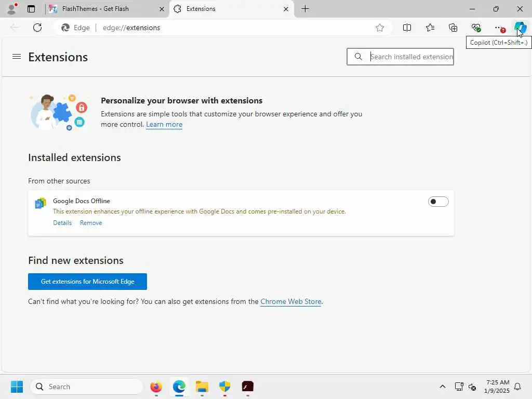Open the split screen icon
532x399 pixels.
pyautogui.click(x=407, y=28)
